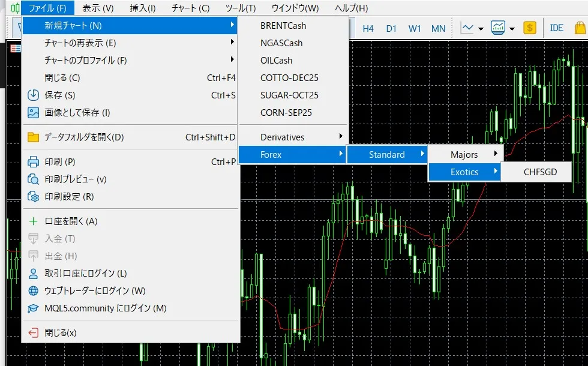The height and width of the screenshot is (366, 588).
Task: Open the IDE MetaEditor button
Action: pos(556,28)
